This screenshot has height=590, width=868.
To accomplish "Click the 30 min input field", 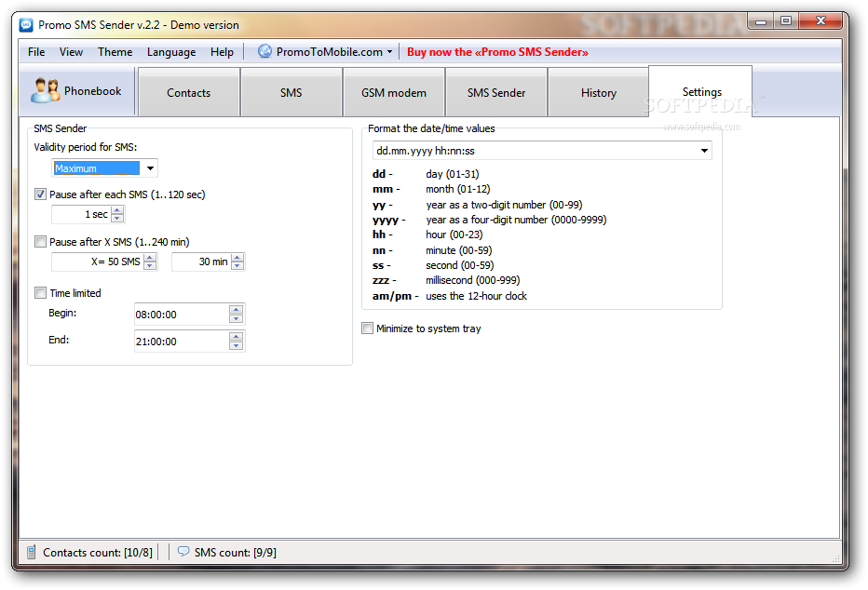I will click(x=201, y=261).
